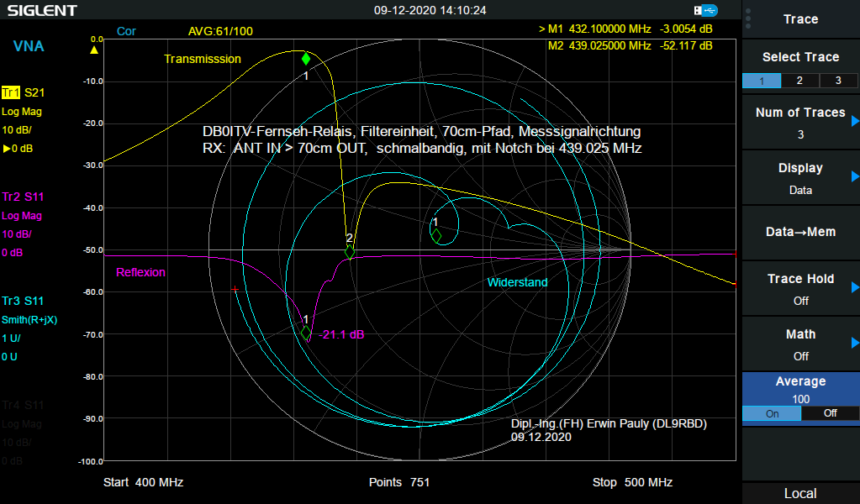Click the Data→Mem button
Viewport: 860px width, 504px height.
[801, 233]
